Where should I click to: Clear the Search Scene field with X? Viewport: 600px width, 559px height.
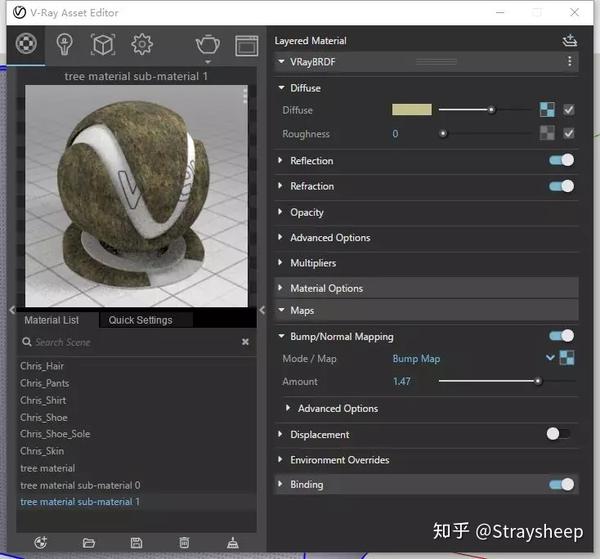(x=245, y=342)
